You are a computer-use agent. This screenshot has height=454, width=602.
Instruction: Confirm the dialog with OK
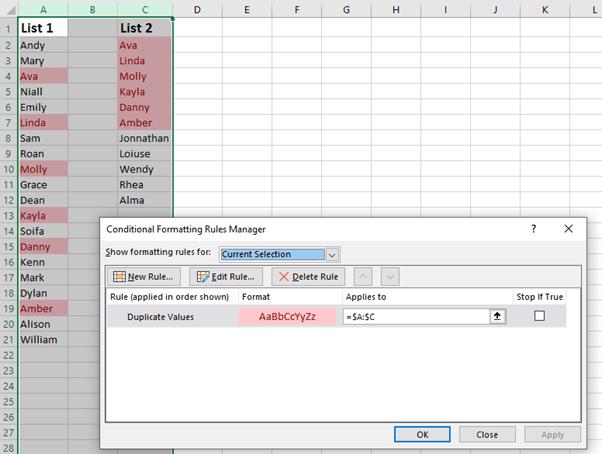tap(422, 434)
